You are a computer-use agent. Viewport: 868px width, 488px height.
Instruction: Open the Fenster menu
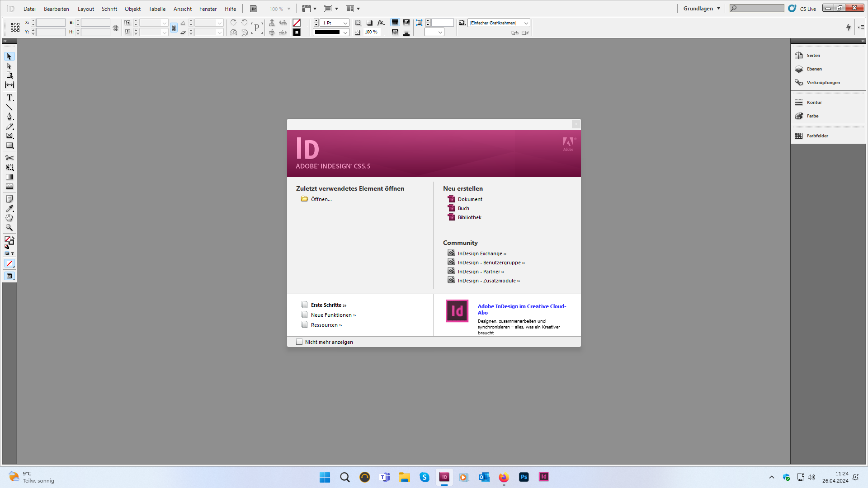pyautogui.click(x=208, y=9)
